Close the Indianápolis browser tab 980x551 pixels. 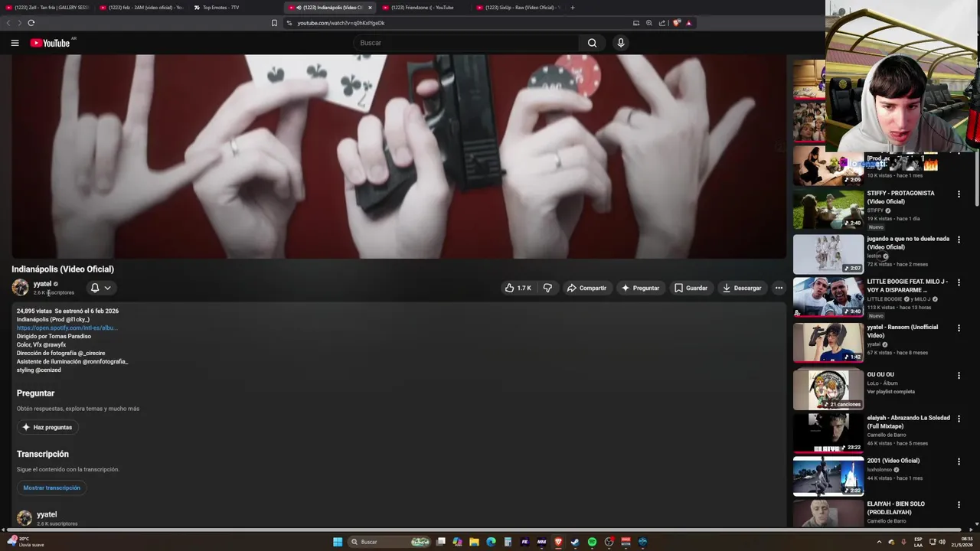[x=370, y=8]
